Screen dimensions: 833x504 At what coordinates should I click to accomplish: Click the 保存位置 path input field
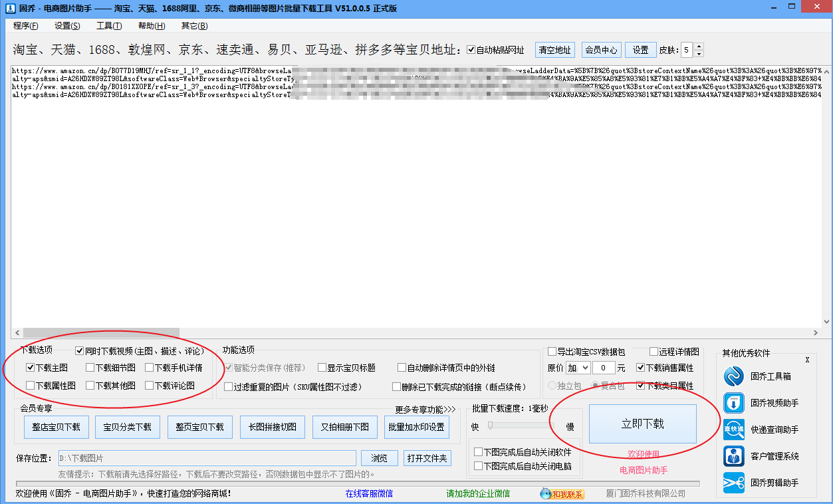[207, 458]
